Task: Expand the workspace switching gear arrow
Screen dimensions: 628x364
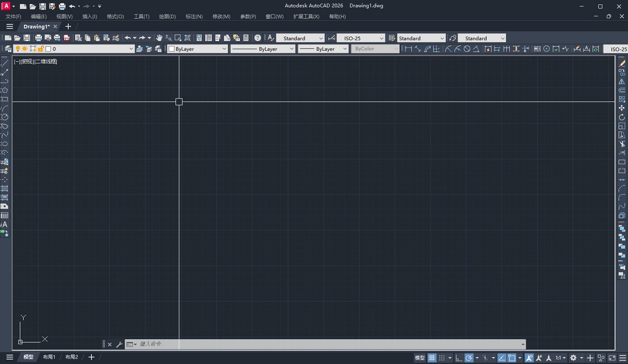Action: tap(582, 358)
